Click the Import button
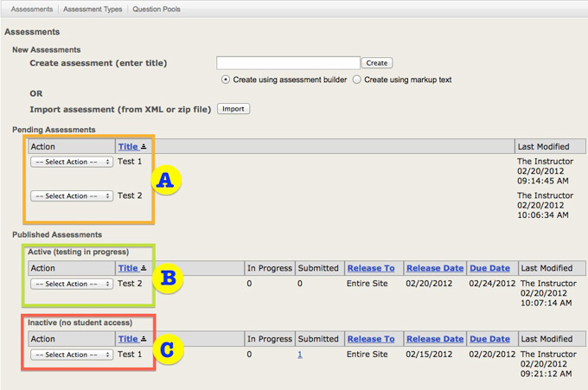Viewport: 588px width, 390px height. click(233, 109)
